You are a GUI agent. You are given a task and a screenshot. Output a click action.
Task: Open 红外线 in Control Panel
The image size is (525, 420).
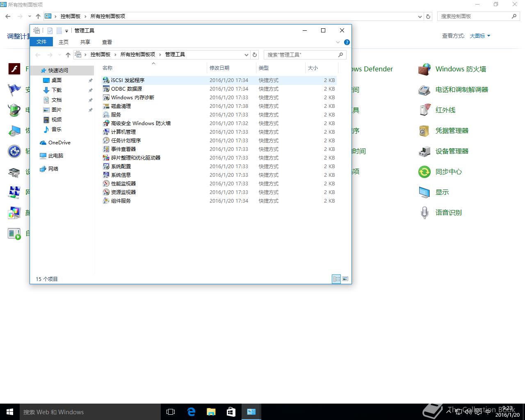tap(437, 110)
